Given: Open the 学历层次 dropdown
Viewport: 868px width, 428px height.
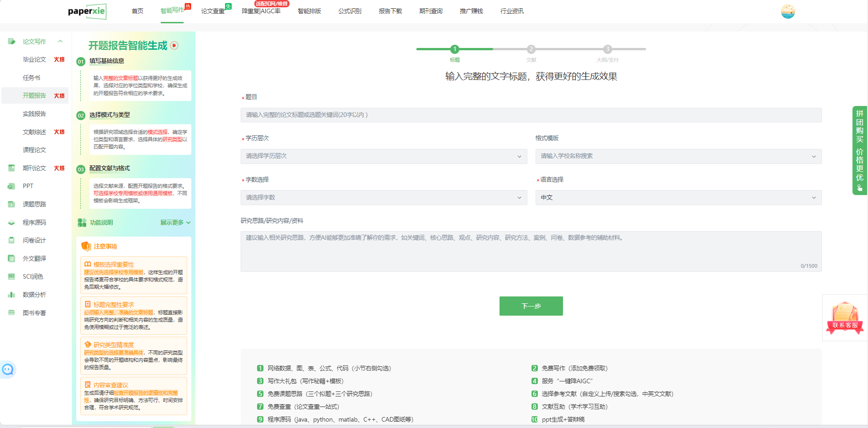Looking at the screenshot, I should tap(384, 156).
